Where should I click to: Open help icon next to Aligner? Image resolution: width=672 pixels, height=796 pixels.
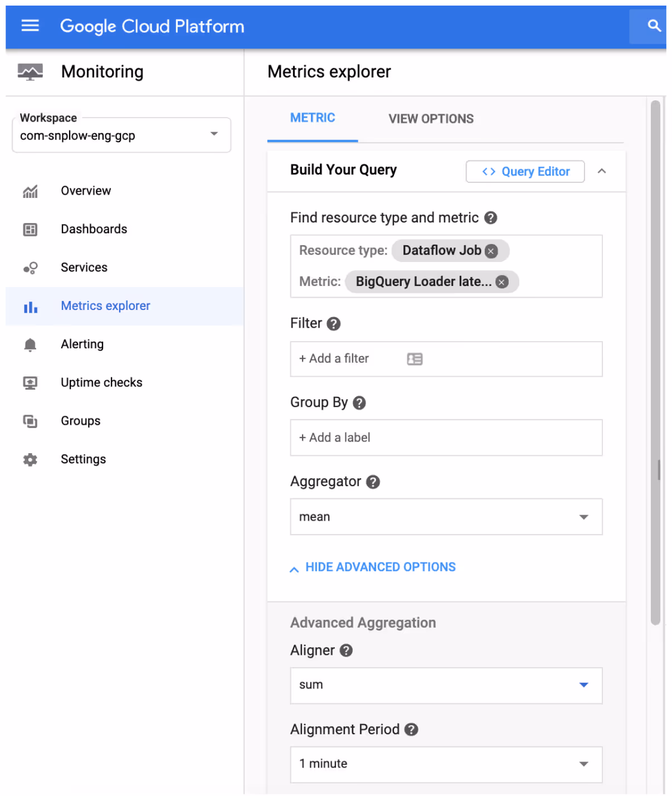pos(346,650)
